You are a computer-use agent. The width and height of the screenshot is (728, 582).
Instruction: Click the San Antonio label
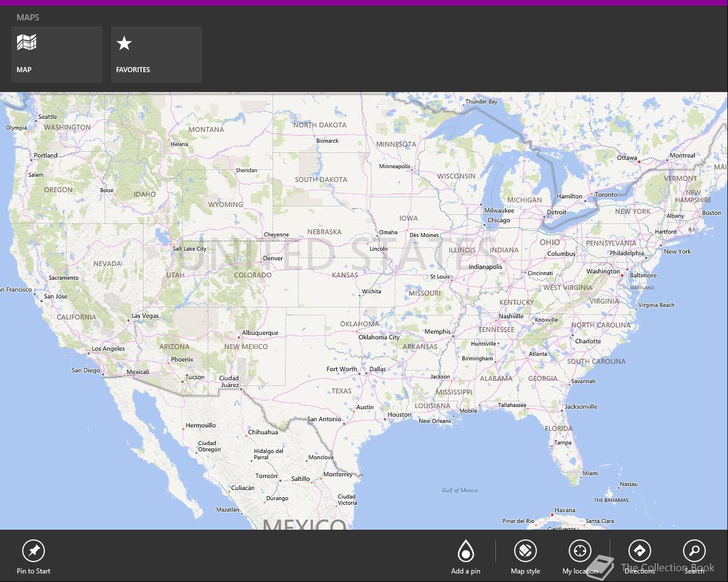point(324,419)
